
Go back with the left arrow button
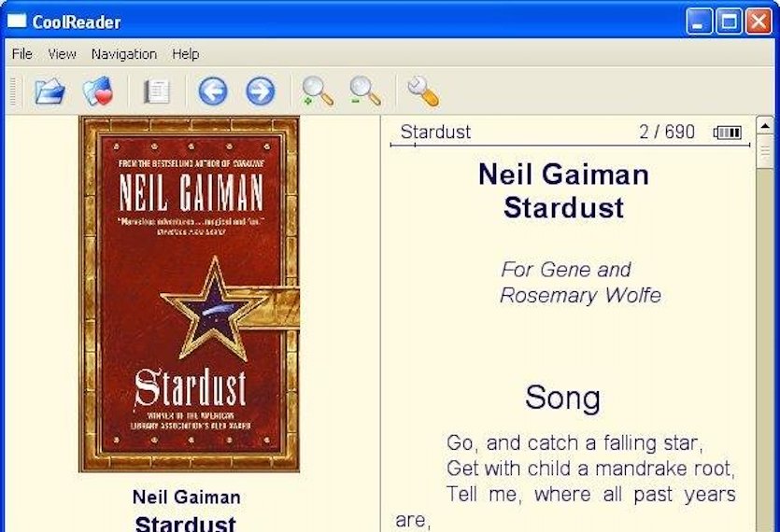[213, 91]
